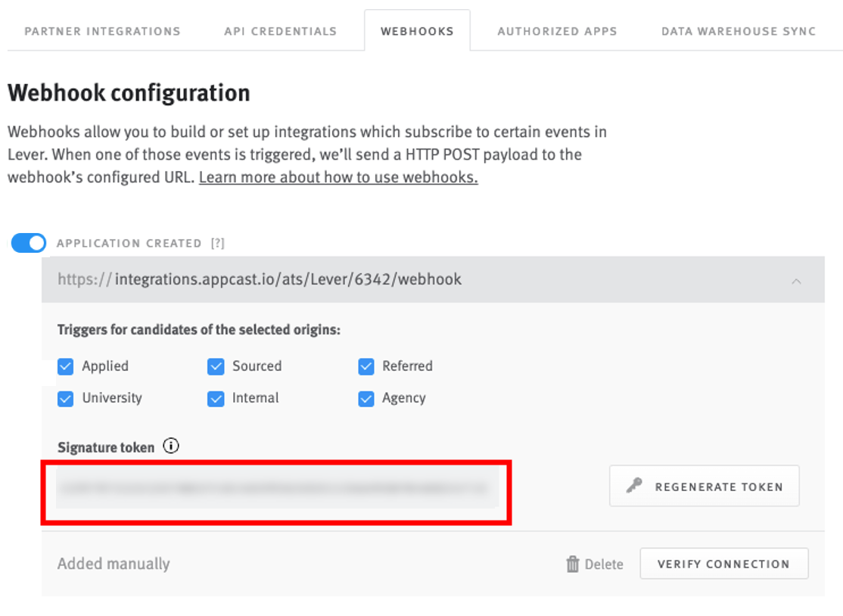Open the learn more about webhooks link

[338, 177]
